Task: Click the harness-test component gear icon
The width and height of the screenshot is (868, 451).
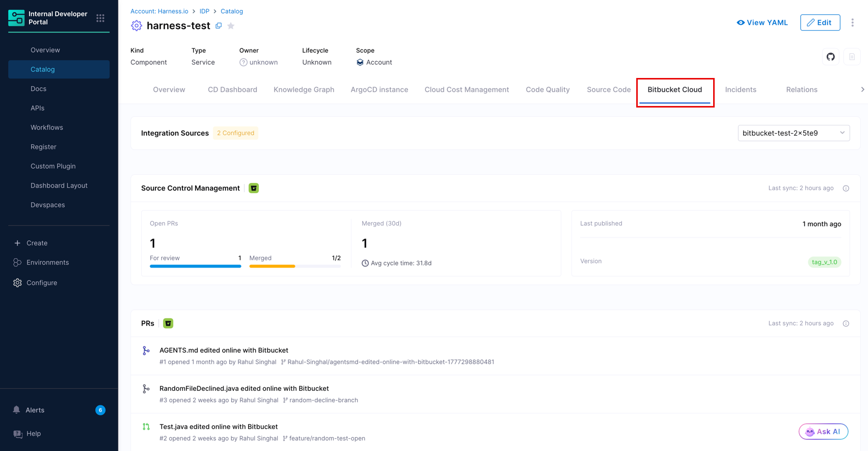Action: click(x=136, y=25)
